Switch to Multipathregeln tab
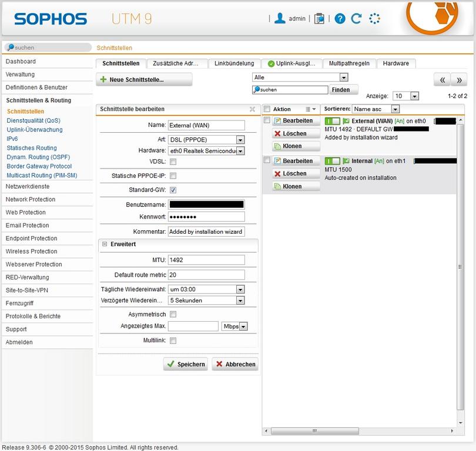The height and width of the screenshot is (451, 476). tap(350, 63)
